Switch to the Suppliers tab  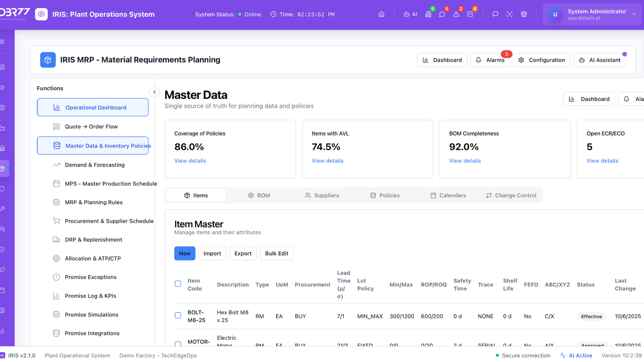[x=322, y=195]
